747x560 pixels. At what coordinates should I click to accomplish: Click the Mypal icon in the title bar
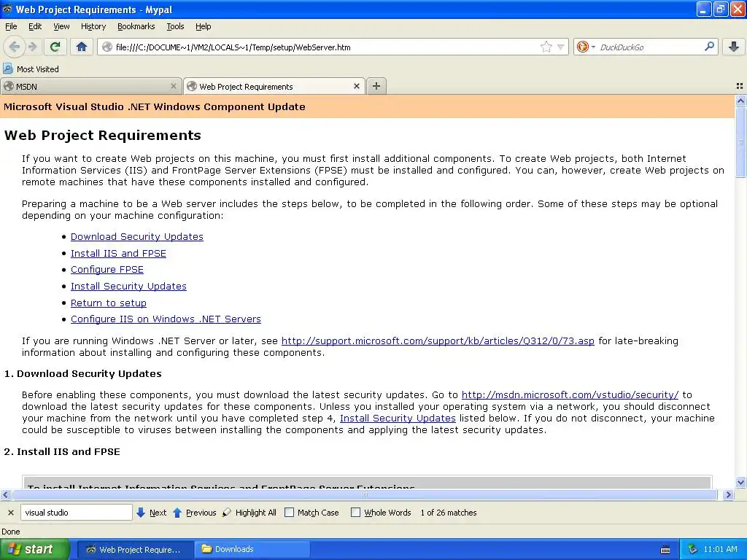point(7,9)
